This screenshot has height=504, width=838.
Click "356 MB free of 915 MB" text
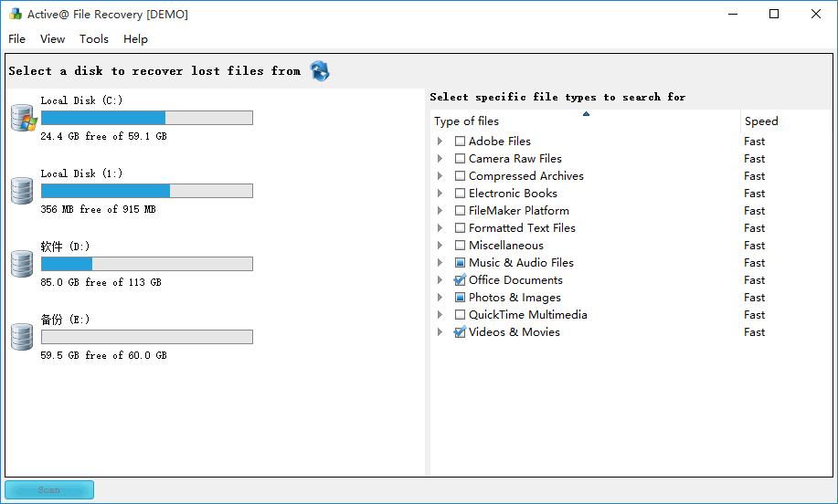point(99,209)
